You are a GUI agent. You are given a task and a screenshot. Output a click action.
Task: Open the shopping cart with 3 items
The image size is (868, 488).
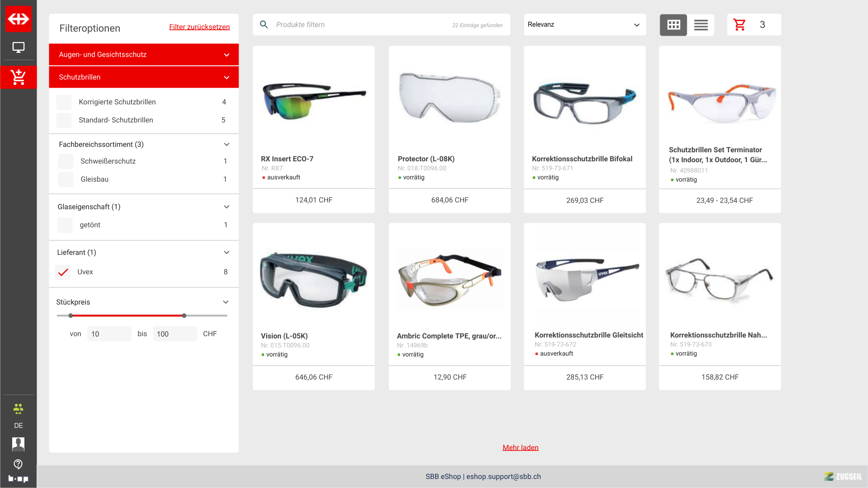coord(740,25)
